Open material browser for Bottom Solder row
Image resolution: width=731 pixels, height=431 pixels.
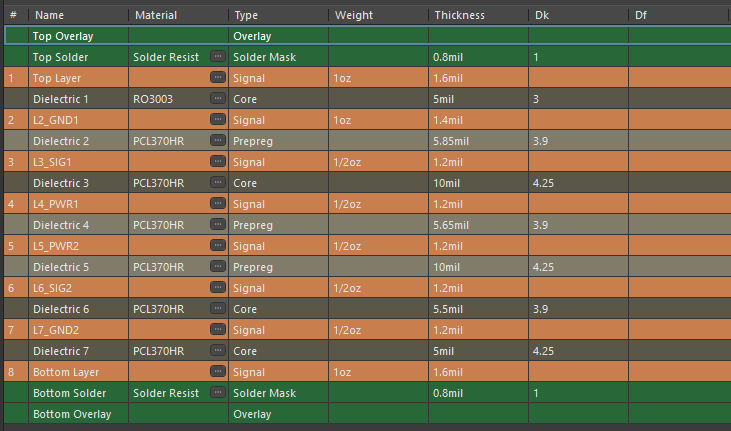[x=217, y=393]
